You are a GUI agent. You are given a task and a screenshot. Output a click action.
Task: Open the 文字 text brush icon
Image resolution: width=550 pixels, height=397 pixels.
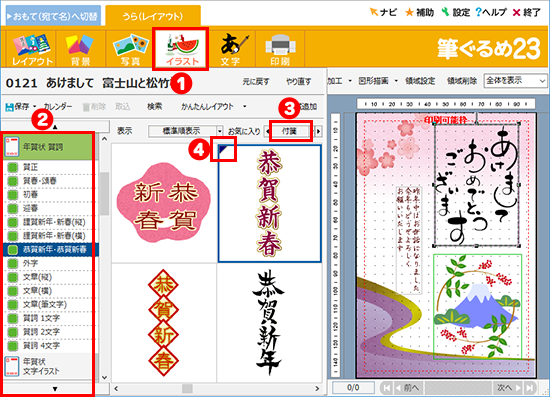click(x=232, y=49)
